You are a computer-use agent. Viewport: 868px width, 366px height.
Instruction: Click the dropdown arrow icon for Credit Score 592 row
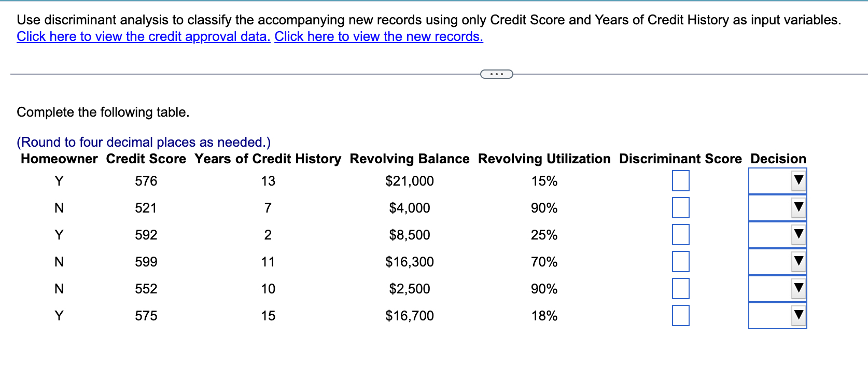(x=799, y=235)
